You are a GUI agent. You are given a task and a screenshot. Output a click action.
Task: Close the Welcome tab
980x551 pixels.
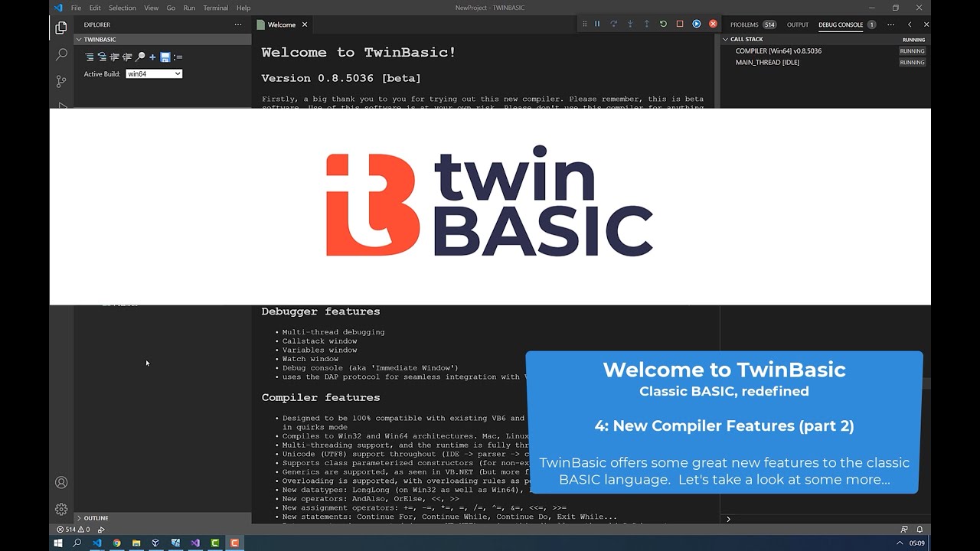tap(305, 24)
